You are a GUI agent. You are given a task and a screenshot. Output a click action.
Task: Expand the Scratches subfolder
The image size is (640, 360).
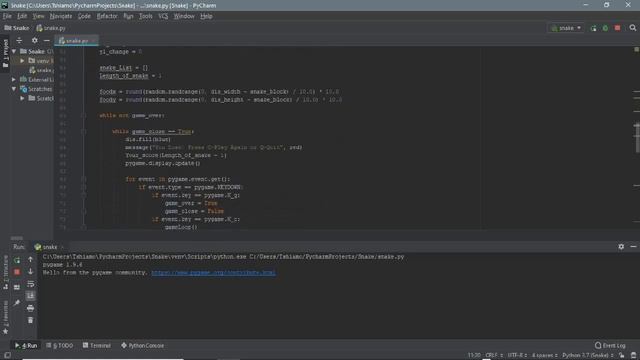(x=22, y=98)
